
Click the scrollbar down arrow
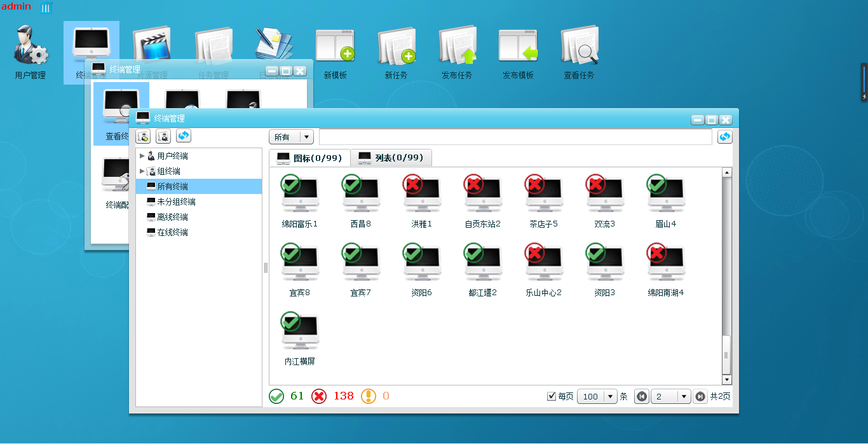[x=727, y=380]
